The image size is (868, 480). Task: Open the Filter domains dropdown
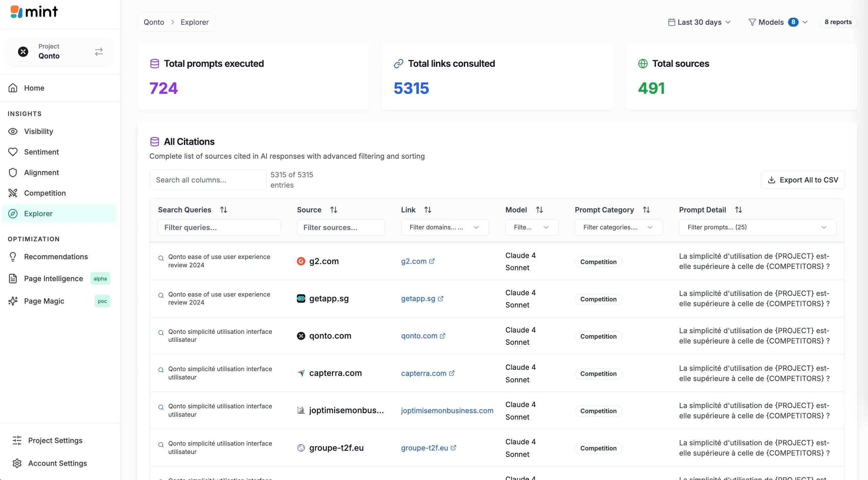445,227
